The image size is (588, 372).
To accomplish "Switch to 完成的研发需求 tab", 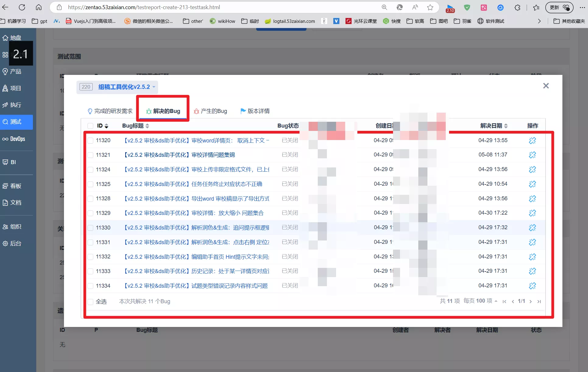I will click(x=110, y=111).
